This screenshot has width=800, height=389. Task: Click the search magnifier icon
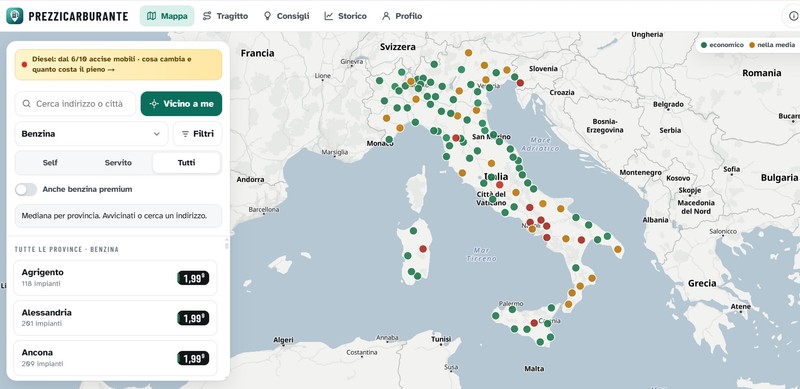tap(27, 104)
